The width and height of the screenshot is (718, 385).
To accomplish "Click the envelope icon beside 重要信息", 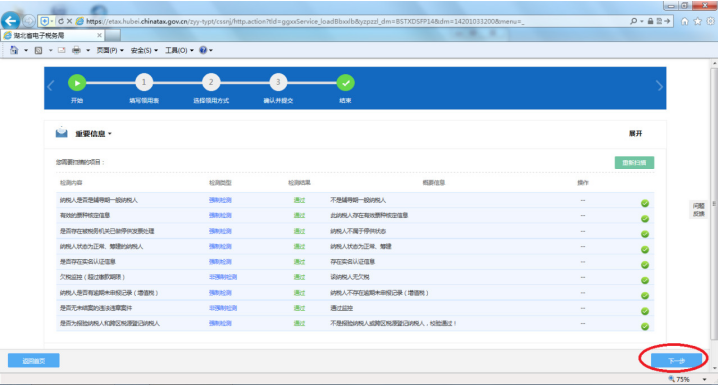I will pos(61,133).
